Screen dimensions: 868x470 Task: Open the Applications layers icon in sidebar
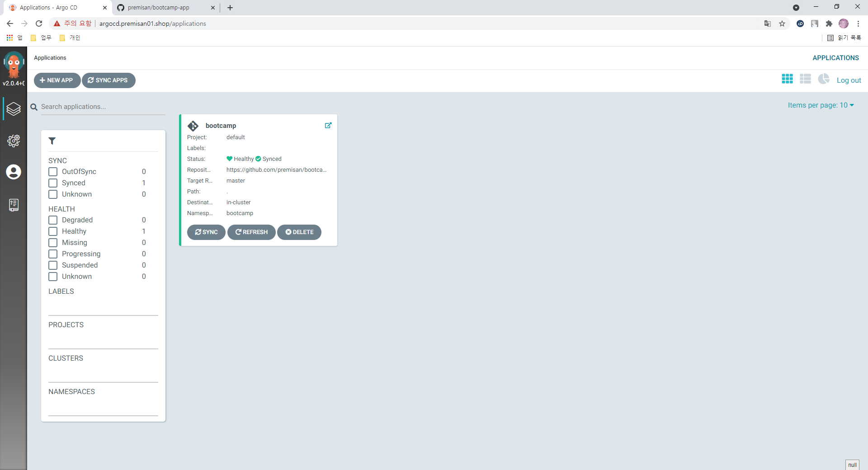click(x=14, y=109)
